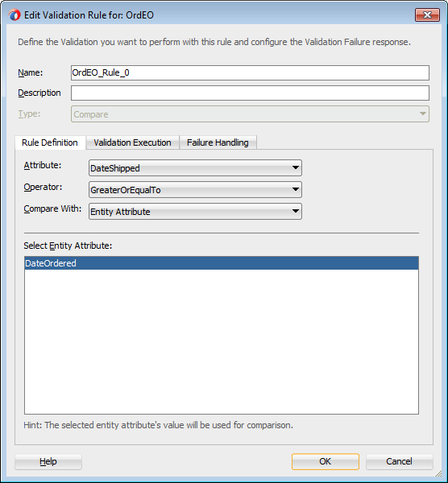Click the Operator dropdown arrow
This screenshot has height=483, width=448.
point(296,189)
